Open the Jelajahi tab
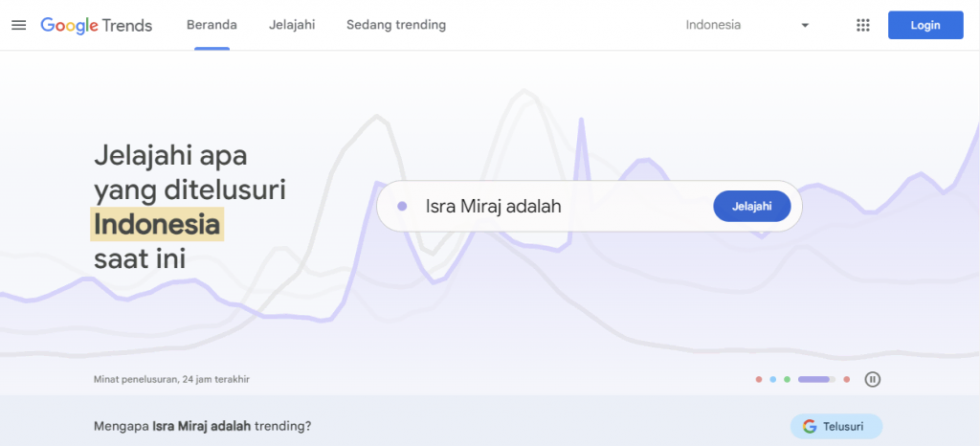The image size is (980, 446). 292,25
